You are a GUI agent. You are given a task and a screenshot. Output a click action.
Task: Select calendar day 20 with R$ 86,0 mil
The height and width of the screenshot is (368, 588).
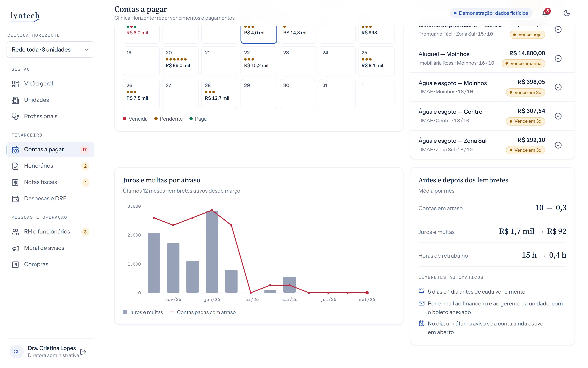(180, 61)
